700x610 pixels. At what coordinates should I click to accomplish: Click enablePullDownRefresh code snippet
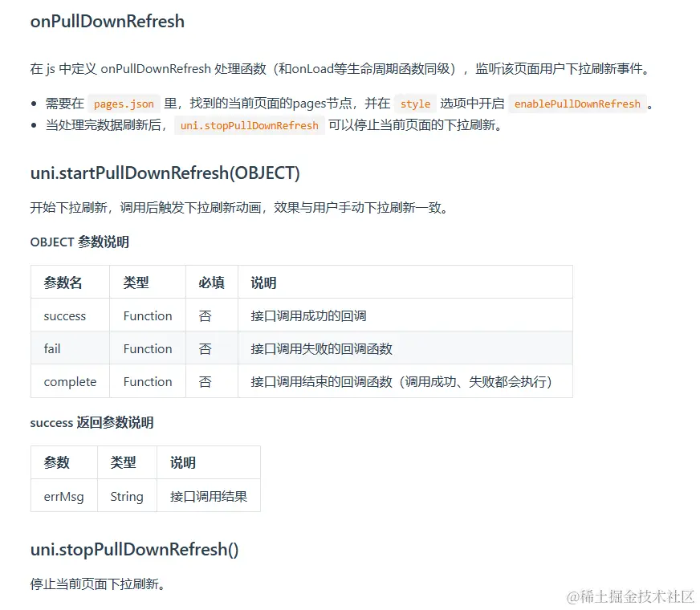click(577, 104)
